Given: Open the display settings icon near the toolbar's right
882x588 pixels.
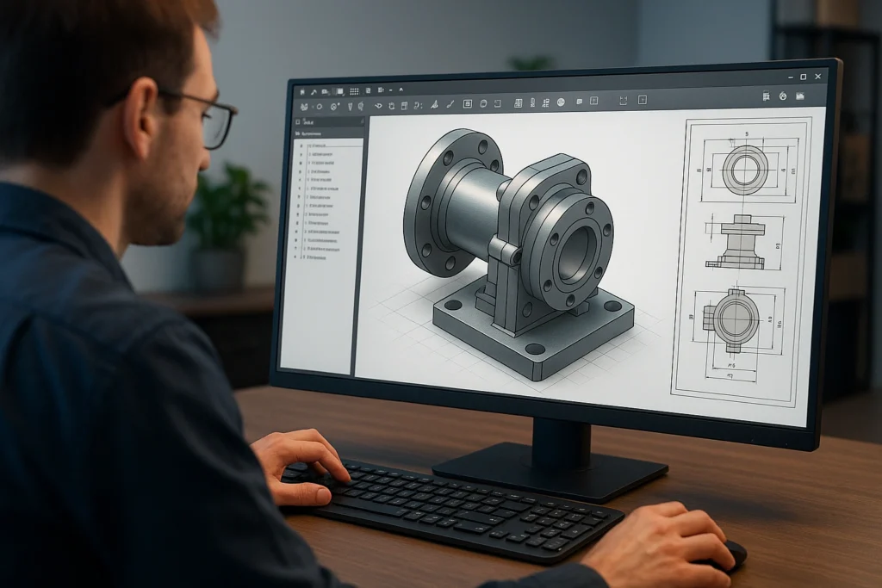Looking at the screenshot, I should click(782, 102).
